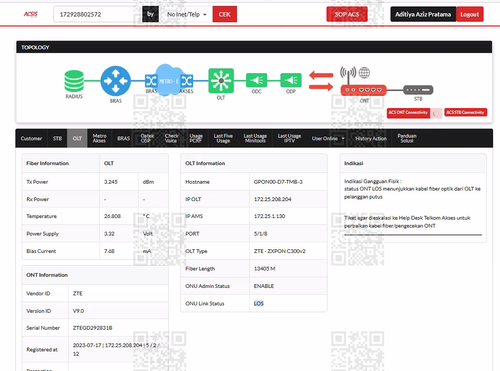Click the red bidirectional arrows between ODP and ONT

[x=321, y=81]
